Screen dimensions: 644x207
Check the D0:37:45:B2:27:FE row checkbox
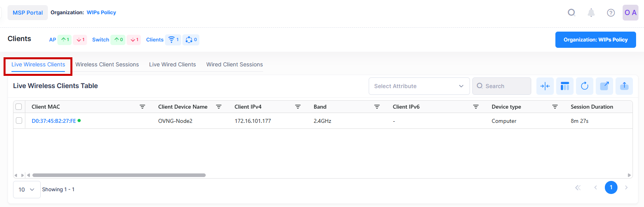coord(19,120)
